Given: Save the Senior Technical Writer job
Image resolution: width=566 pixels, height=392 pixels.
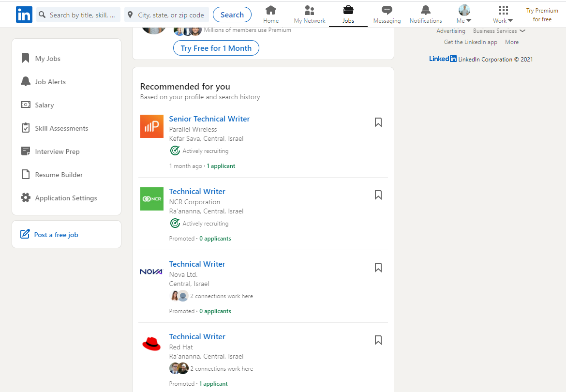Looking at the screenshot, I should [378, 122].
